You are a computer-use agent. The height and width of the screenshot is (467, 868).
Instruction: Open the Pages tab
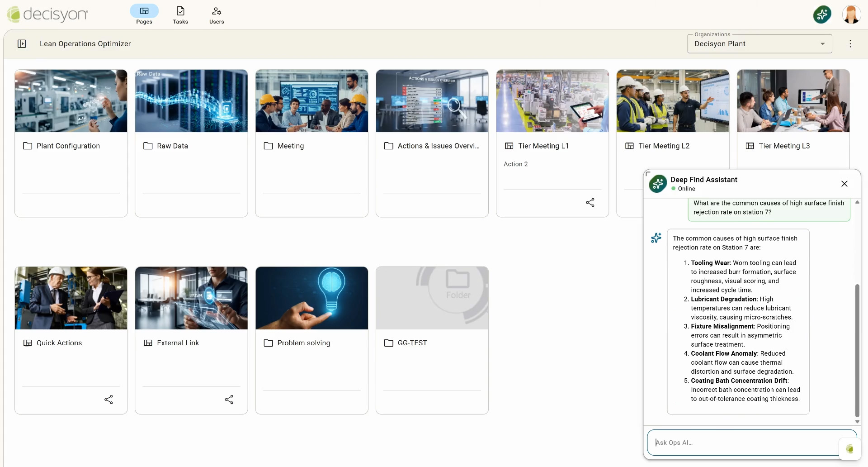tap(144, 14)
